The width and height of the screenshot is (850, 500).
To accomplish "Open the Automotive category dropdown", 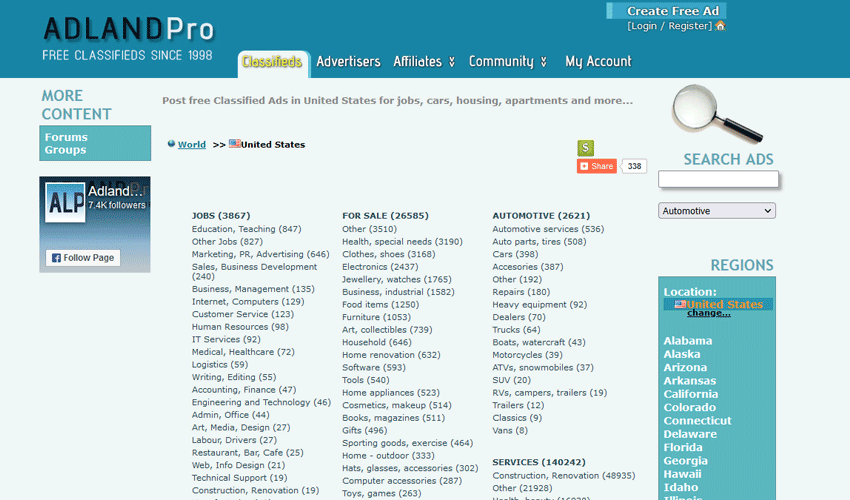I will pos(717,210).
